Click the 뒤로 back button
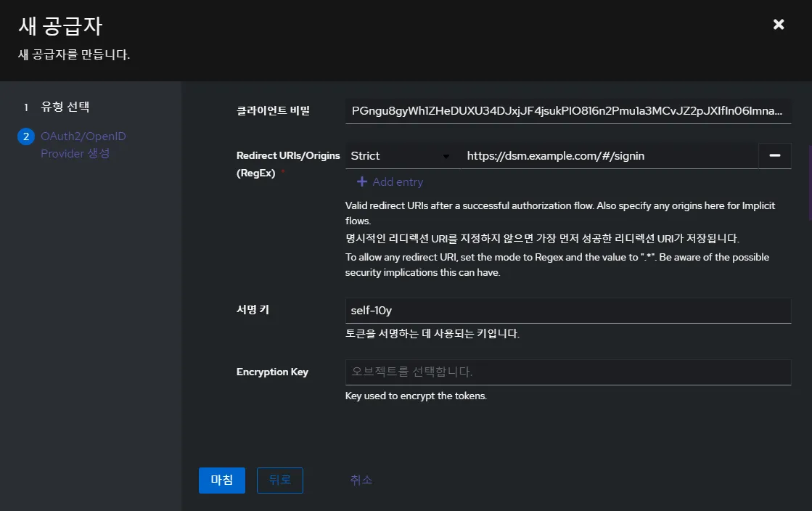Screen dimensions: 812x511 (279, 480)
